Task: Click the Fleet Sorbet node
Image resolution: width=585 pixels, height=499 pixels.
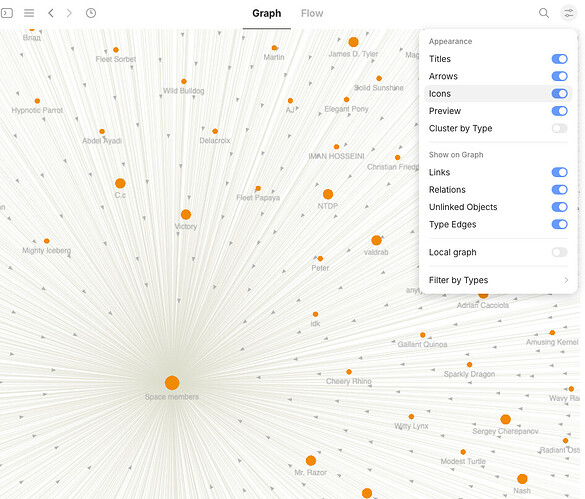Action: 116,50
